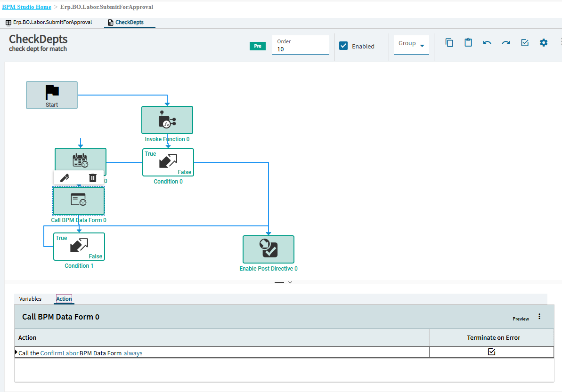Image resolution: width=562 pixels, height=392 pixels.
Task: Open the Group dropdown
Action: [411, 44]
